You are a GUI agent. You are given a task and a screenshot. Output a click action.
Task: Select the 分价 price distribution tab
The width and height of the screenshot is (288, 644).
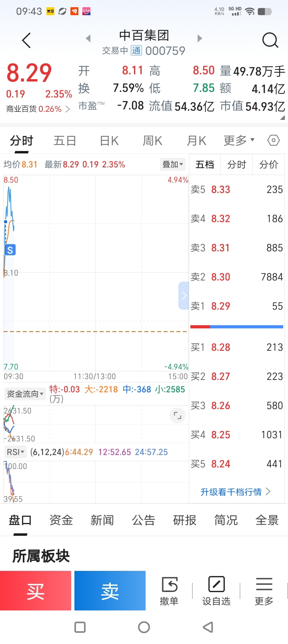[x=269, y=165]
